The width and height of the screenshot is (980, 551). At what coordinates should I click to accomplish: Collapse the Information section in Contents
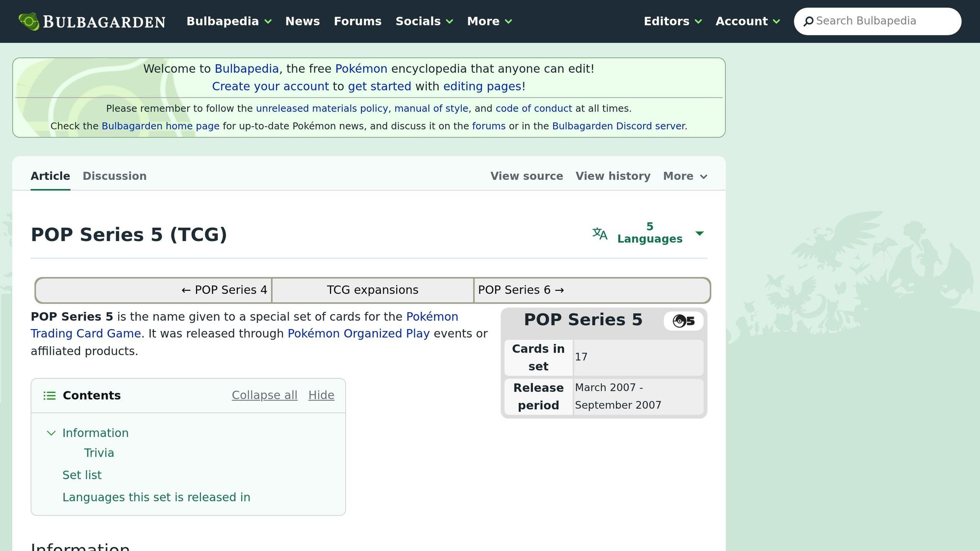51,433
